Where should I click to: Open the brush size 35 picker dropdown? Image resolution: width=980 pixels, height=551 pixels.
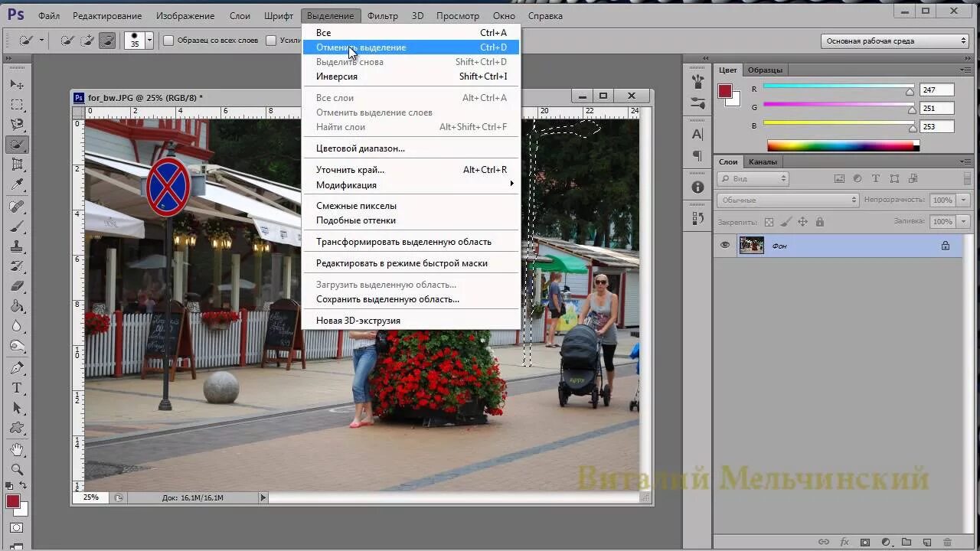[149, 41]
